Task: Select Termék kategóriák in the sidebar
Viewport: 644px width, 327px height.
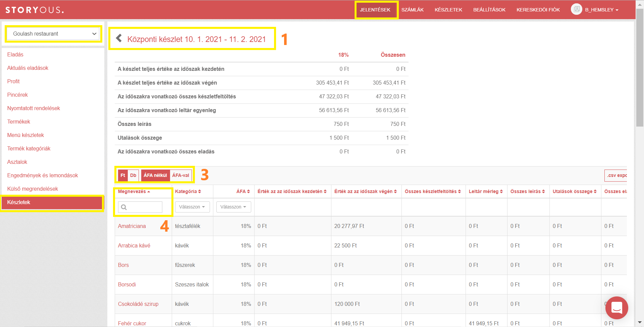Action: pyautogui.click(x=29, y=148)
